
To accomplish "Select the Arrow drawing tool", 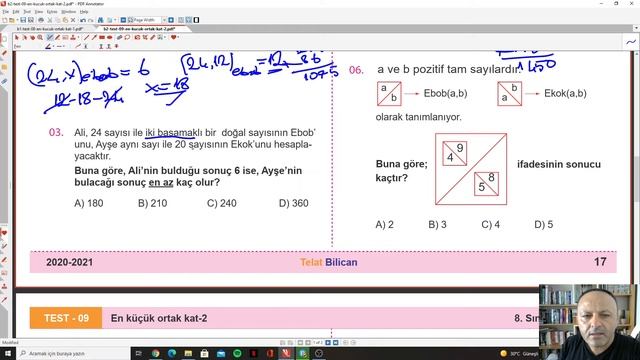I will [94, 38].
